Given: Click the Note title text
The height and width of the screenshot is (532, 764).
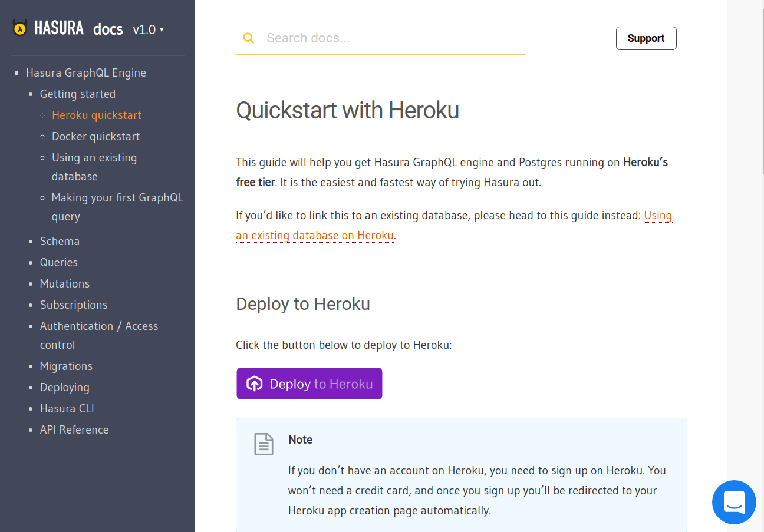Looking at the screenshot, I should coord(300,440).
